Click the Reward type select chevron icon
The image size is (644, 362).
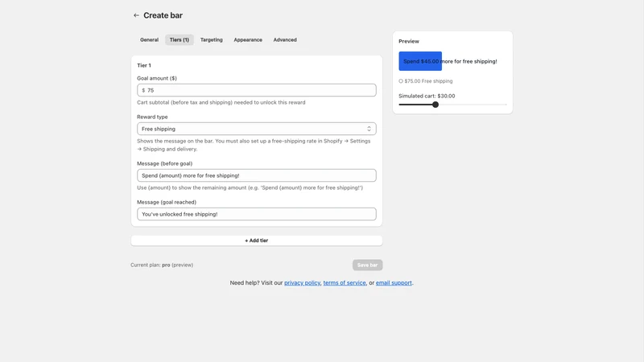point(369,129)
